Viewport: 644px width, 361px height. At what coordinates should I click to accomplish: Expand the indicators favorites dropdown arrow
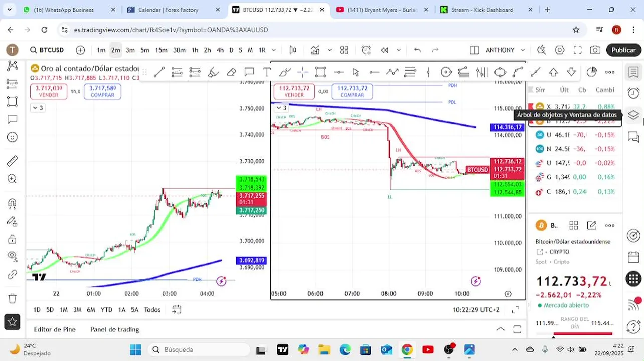coord(330,50)
